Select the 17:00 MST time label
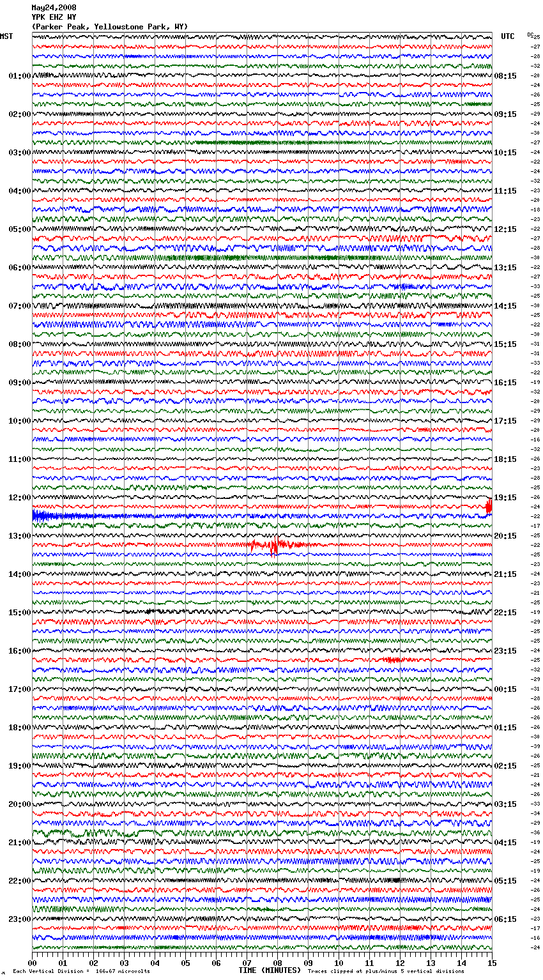Screen dimensions: 543x980 (20, 689)
